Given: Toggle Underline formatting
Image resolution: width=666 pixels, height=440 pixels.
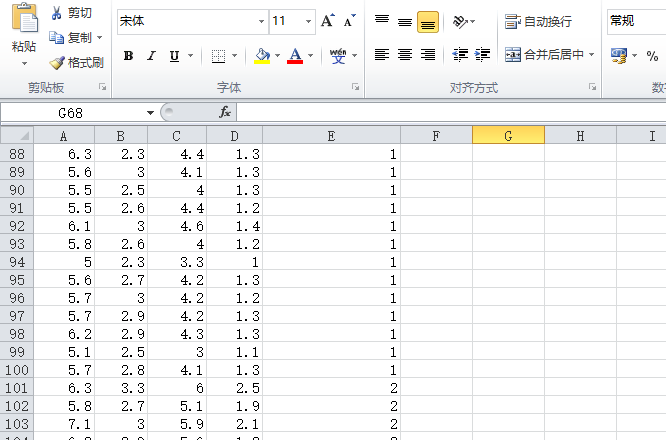Looking at the screenshot, I should (x=174, y=56).
